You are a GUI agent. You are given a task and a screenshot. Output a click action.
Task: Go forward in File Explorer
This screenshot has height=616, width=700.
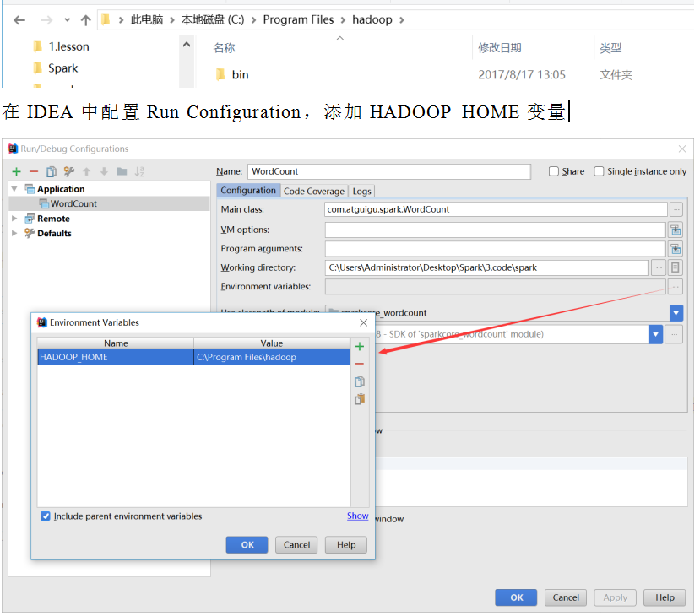pyautogui.click(x=46, y=20)
